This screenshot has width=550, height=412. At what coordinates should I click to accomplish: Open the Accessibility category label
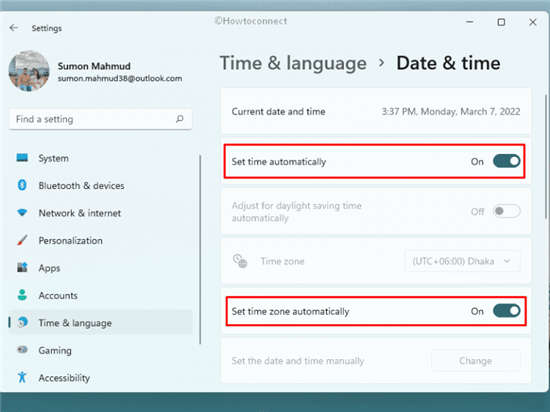(64, 378)
